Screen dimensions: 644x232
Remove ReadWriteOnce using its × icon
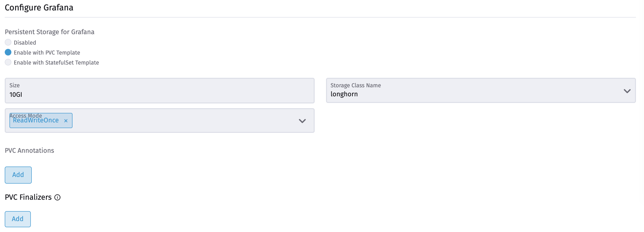click(66, 121)
